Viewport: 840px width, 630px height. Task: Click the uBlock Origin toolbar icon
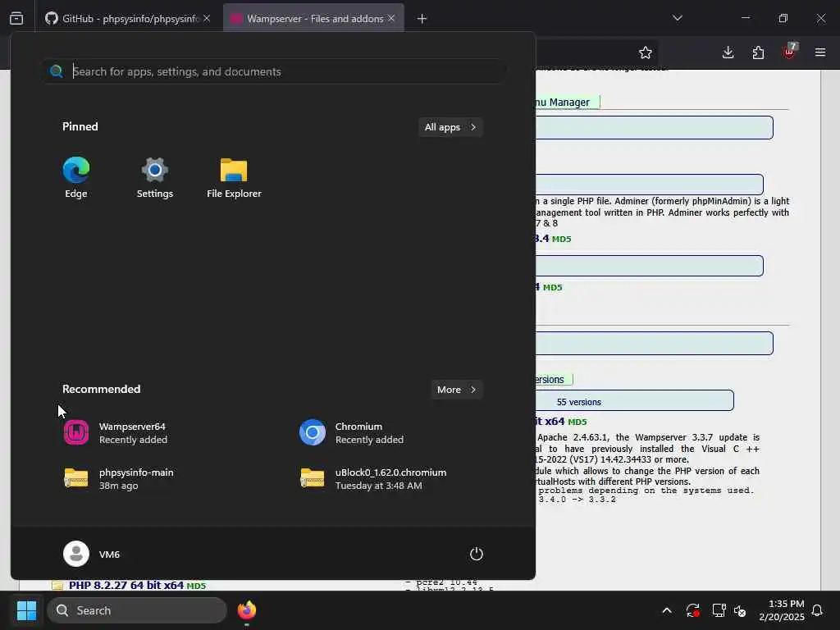[790, 52]
